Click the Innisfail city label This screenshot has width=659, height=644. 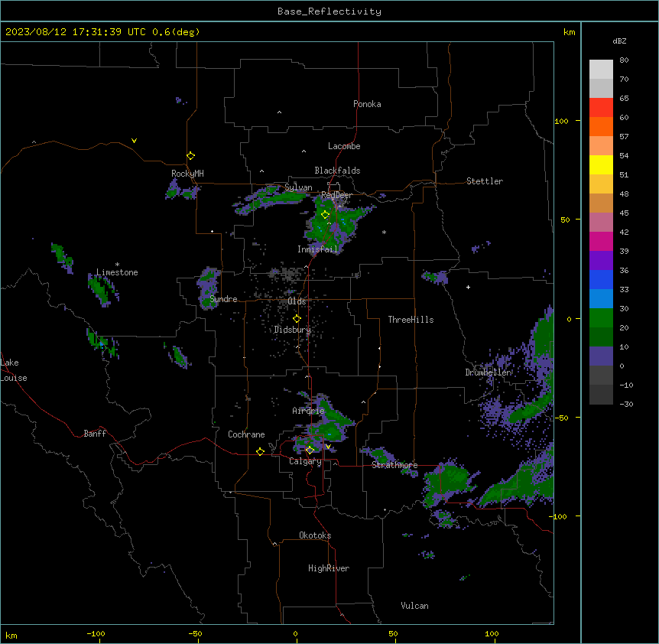[x=317, y=249]
